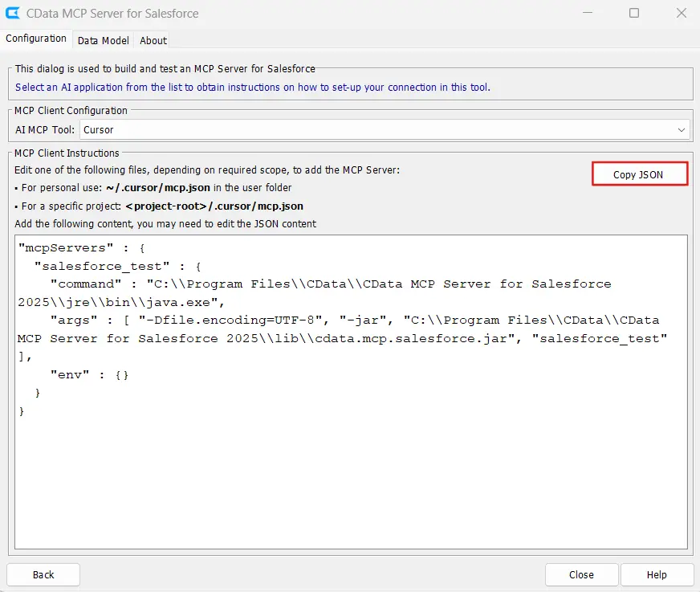Click the "env" line in the JSON
The height and width of the screenshot is (592, 700).
click(68, 375)
